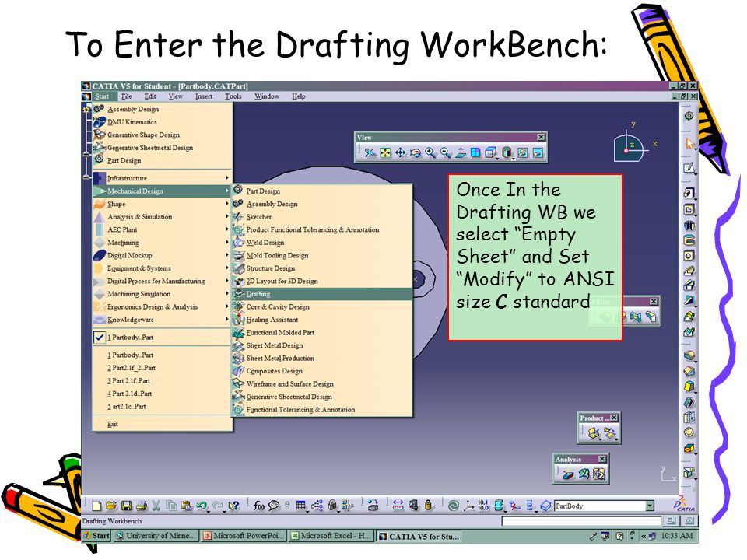Click the New document icon
This screenshot has height=560, width=747.
coord(96,506)
